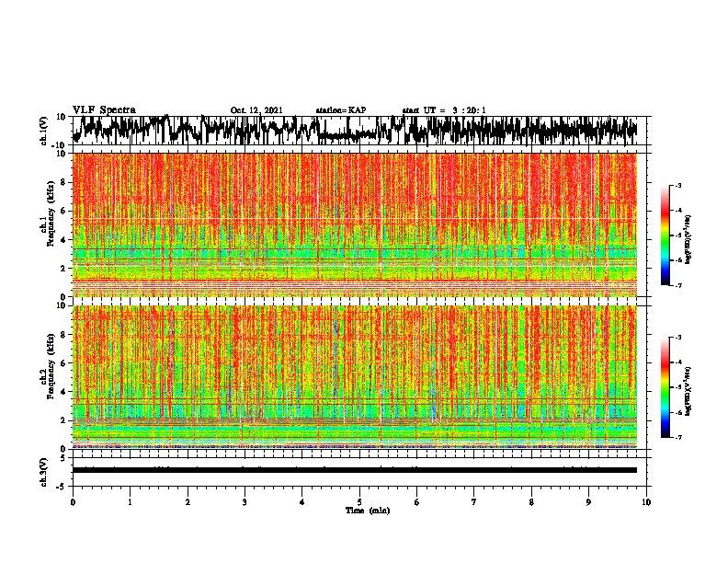728x563 pixels.
Task: Click the 'Time (min)' axis title
Action: [x=368, y=511]
